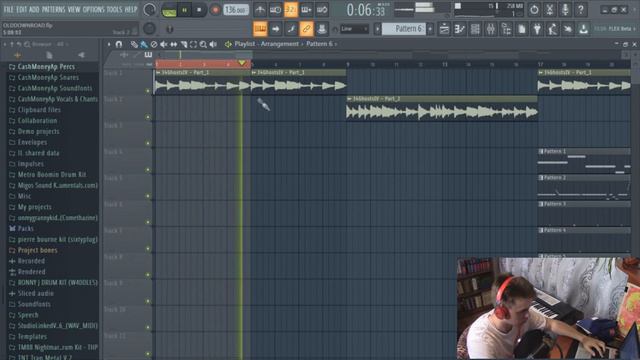Mute Track 1 via its green dot

pos(148,91)
